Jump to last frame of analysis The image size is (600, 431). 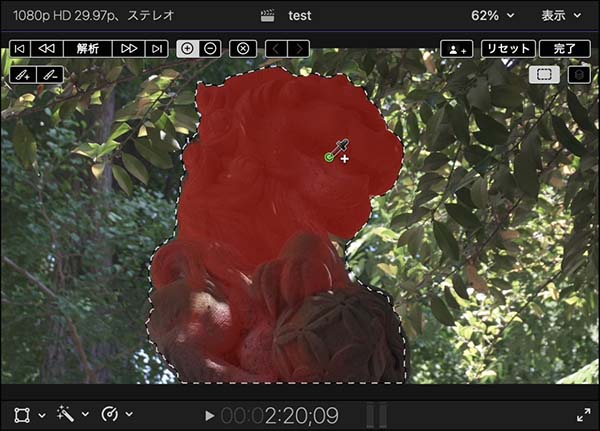[157, 49]
